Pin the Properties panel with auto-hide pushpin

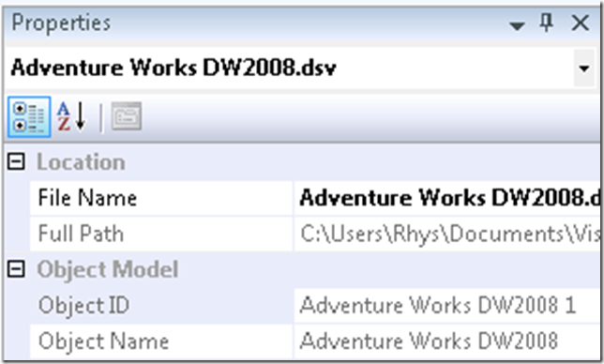click(546, 23)
